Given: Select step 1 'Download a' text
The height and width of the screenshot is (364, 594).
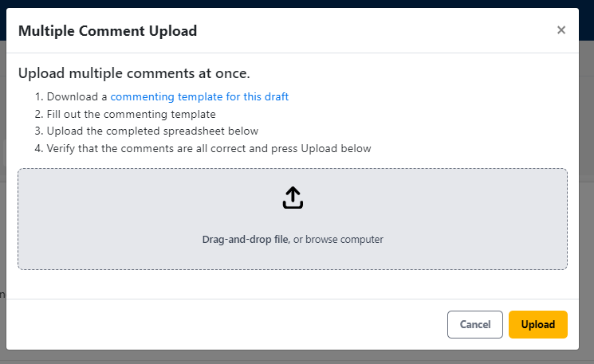Looking at the screenshot, I should pos(77,97).
